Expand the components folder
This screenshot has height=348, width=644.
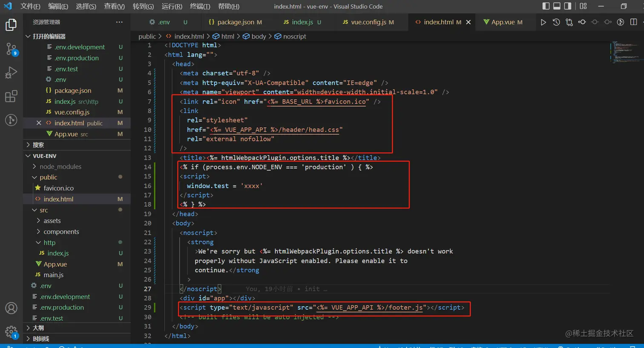click(77, 232)
